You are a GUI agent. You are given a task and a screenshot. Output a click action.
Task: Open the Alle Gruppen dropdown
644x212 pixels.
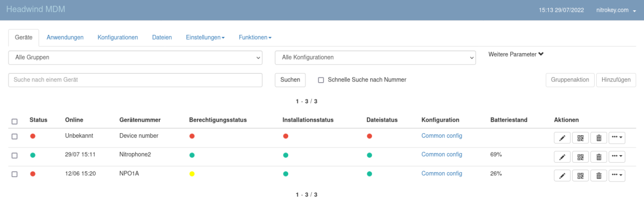135,57
